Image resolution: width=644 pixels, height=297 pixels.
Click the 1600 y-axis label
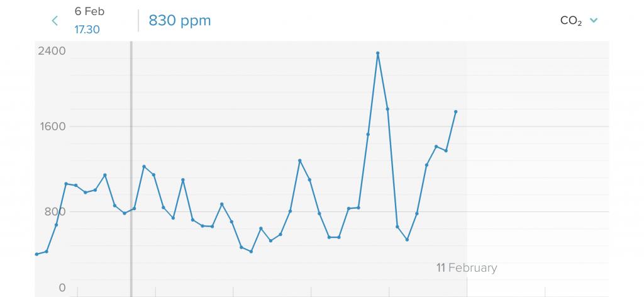(53, 126)
